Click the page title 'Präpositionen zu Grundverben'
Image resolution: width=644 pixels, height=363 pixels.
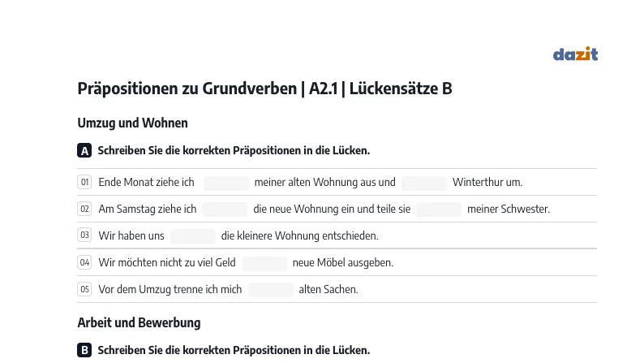pyautogui.click(x=187, y=89)
